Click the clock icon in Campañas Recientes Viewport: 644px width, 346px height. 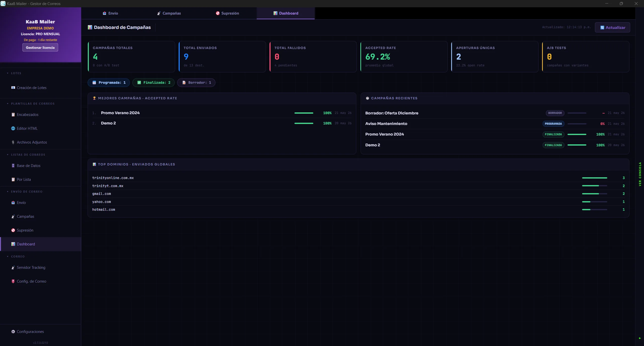367,98
